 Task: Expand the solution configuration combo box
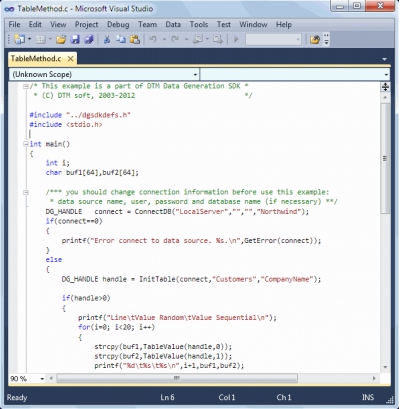click(x=273, y=39)
